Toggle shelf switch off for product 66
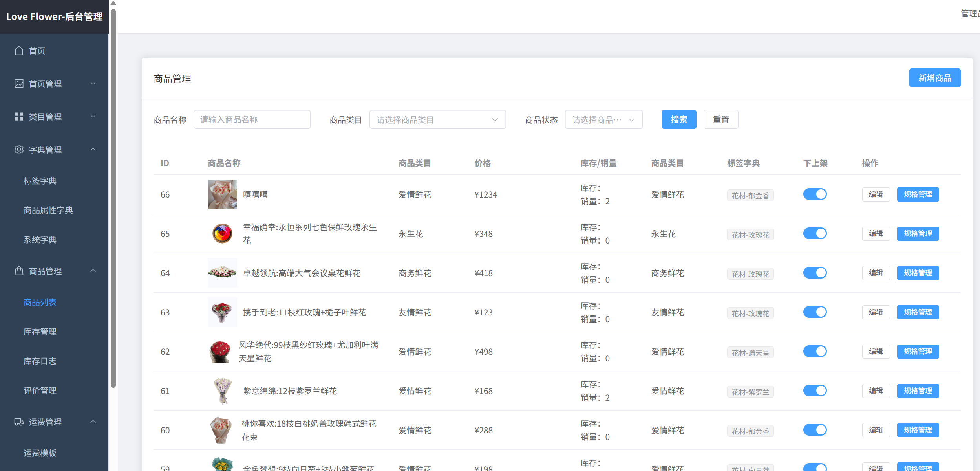 click(815, 194)
